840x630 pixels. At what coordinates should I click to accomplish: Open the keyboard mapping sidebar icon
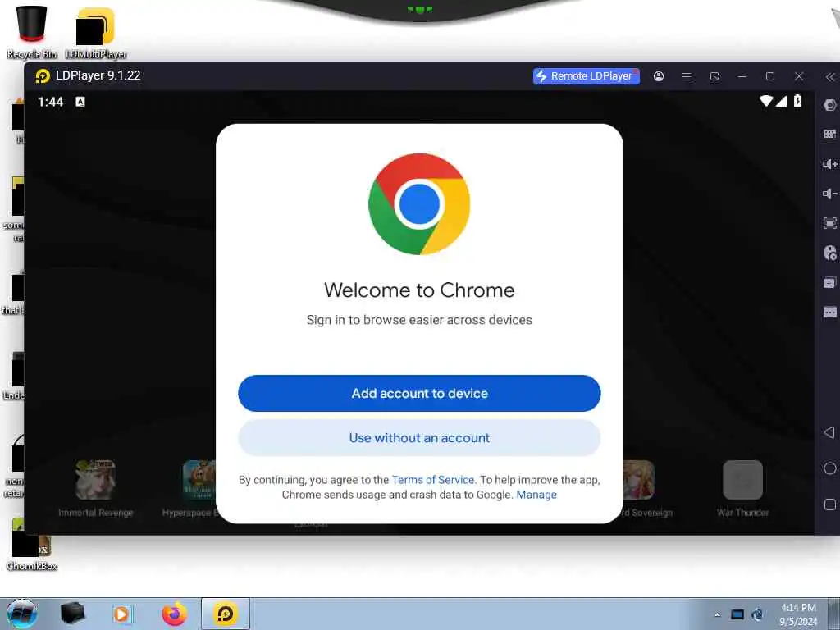click(830, 134)
